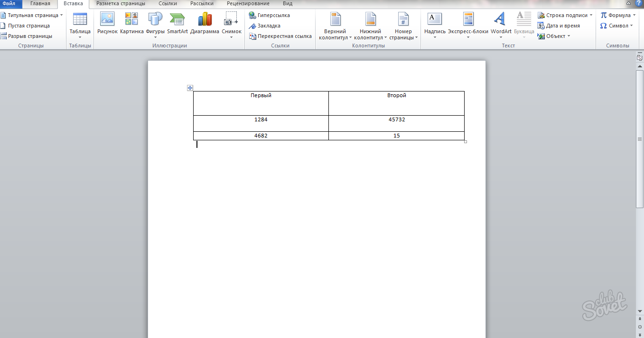Open Word help question mark icon
Viewport: 644px width, 338px height.
point(638,3)
